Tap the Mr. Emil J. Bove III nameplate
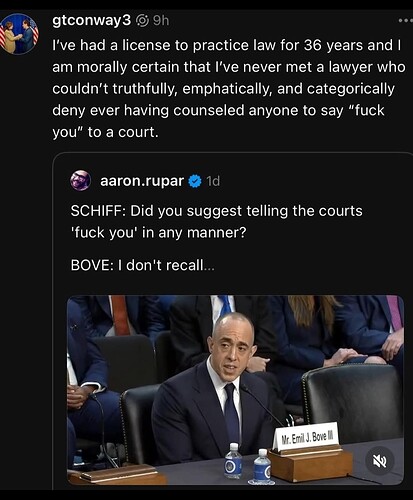Viewport: 413px width, 500px height. click(x=305, y=437)
